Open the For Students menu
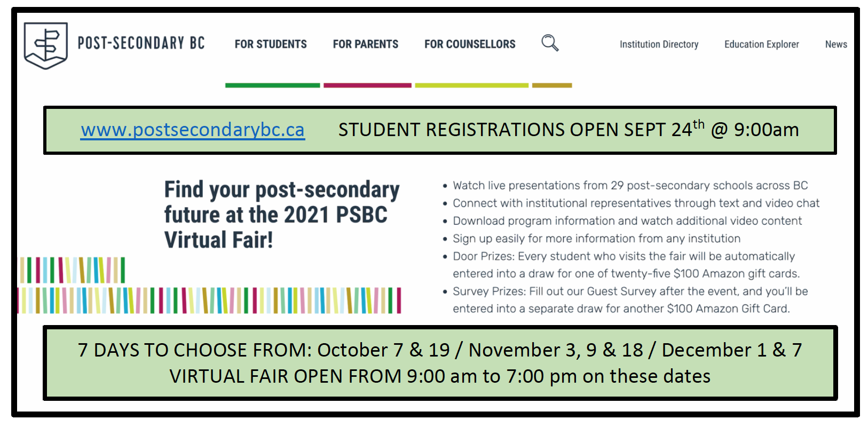Screen dimensions: 868x427 pyautogui.click(x=271, y=44)
